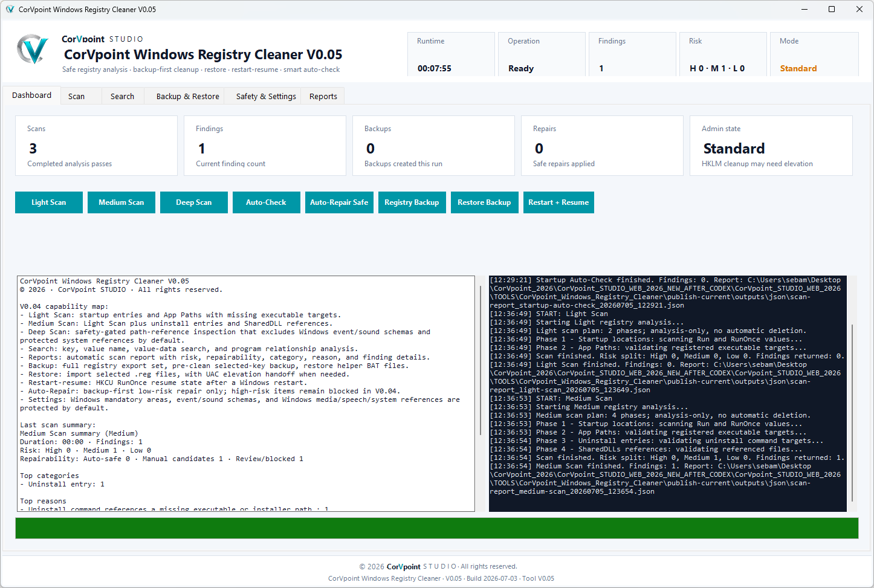874x588 pixels.
Task: Click the log console scrollbar
Action: (852, 413)
